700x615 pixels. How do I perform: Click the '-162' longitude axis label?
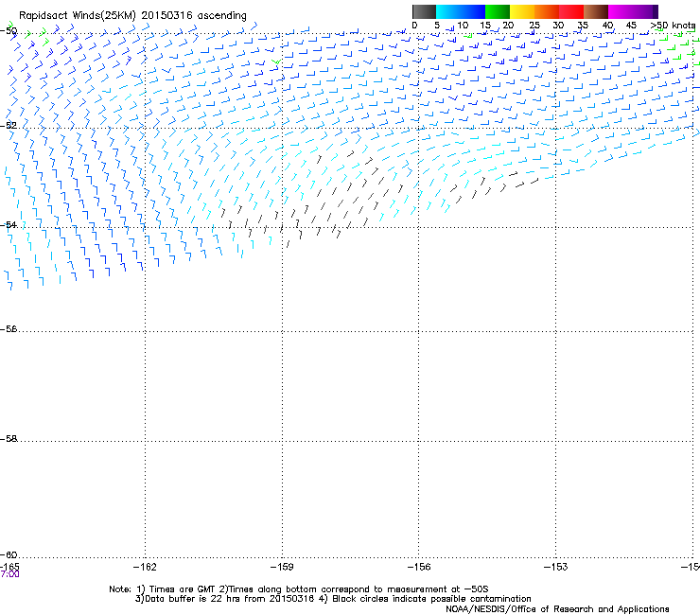pos(145,567)
